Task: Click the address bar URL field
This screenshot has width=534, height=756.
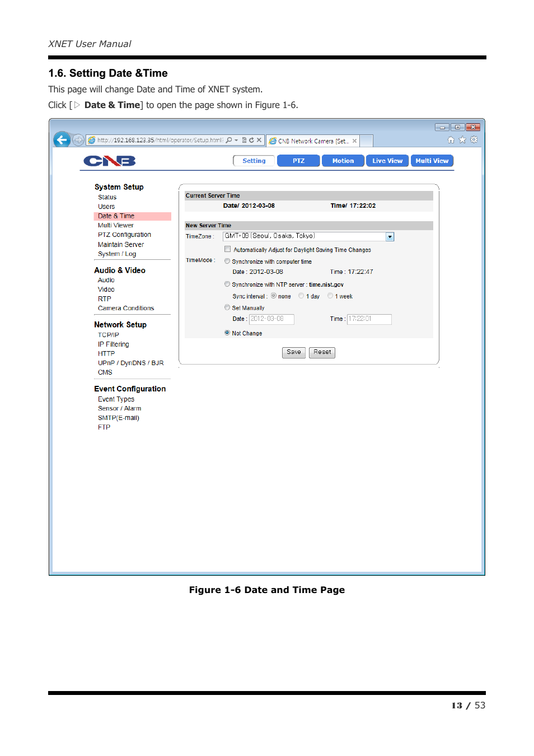Action: tap(160, 140)
